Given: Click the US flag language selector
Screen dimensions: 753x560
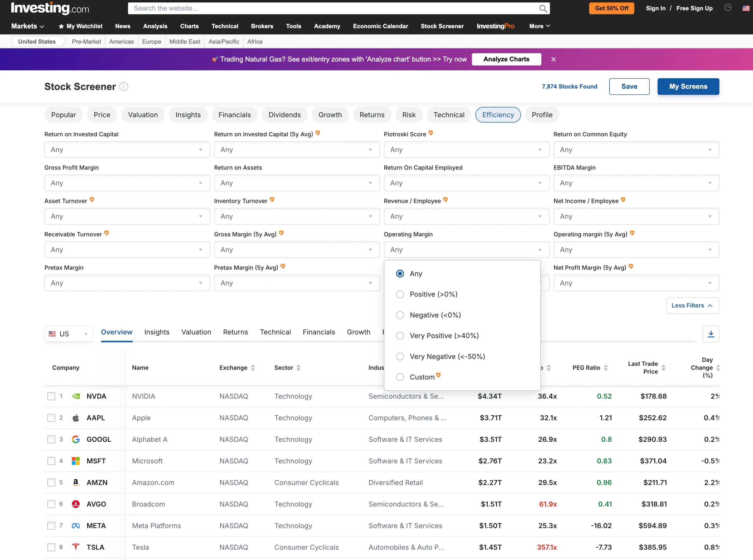Looking at the screenshot, I should (746, 8).
